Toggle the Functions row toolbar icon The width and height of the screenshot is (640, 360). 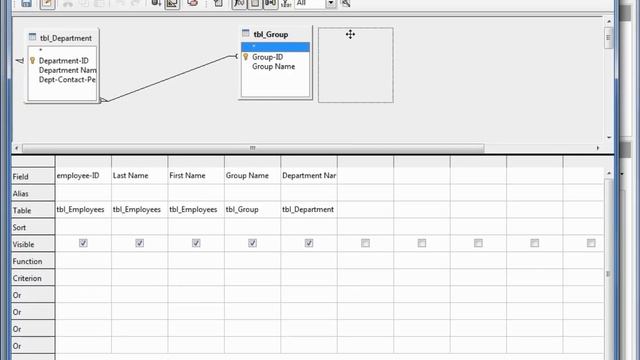click(x=239, y=3)
